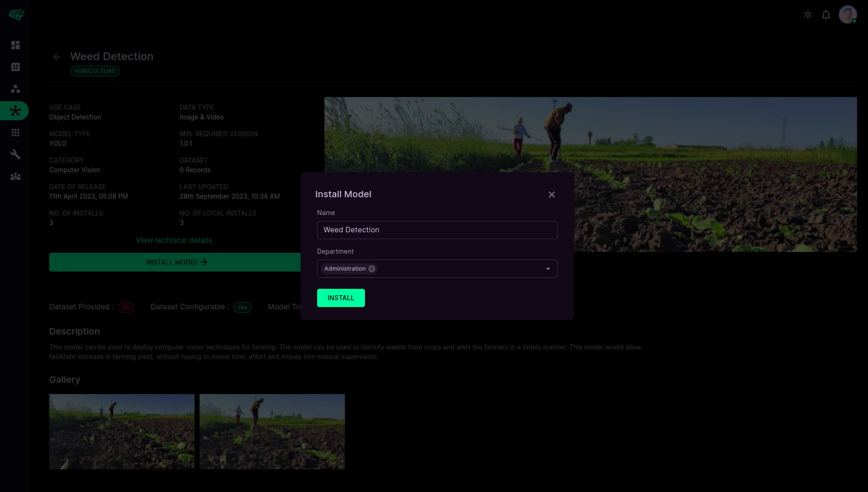Remove the Administration department chip
The image size is (868, 492).
click(372, 269)
